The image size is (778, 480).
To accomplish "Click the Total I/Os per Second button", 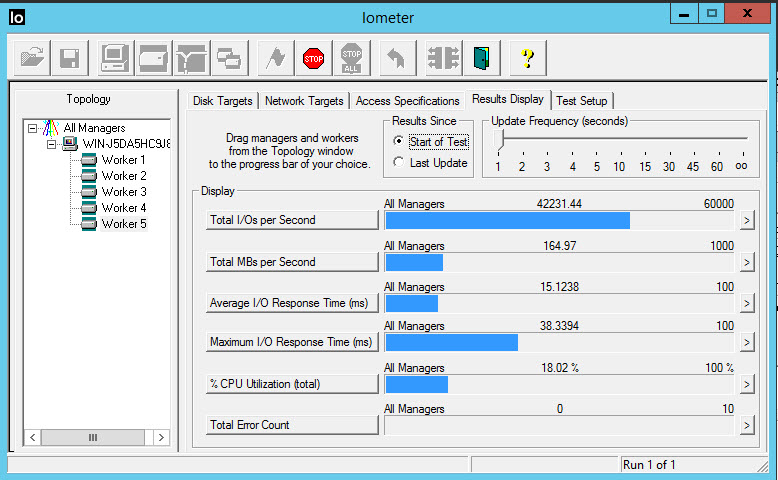I will 292,220.
